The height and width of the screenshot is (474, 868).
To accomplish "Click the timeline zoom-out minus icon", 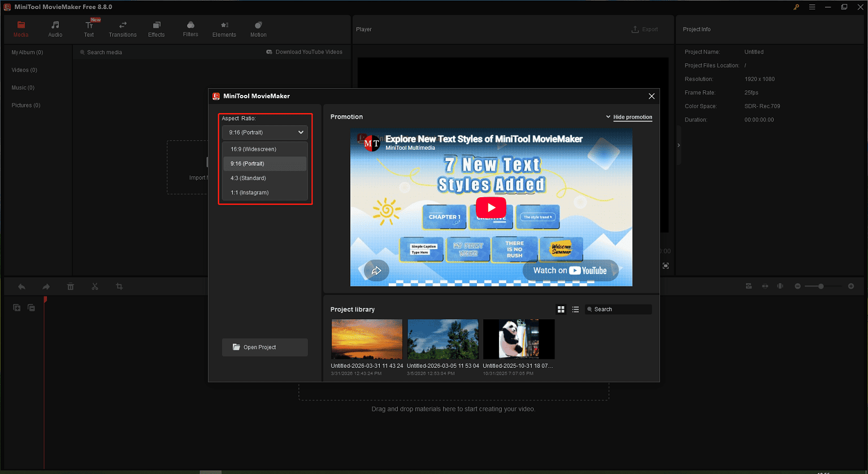I will pos(798,286).
